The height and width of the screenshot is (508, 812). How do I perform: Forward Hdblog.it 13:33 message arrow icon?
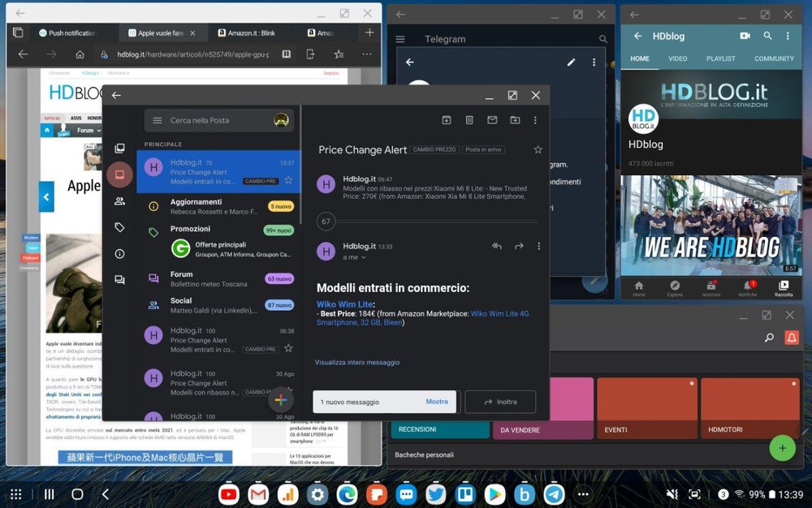519,246
